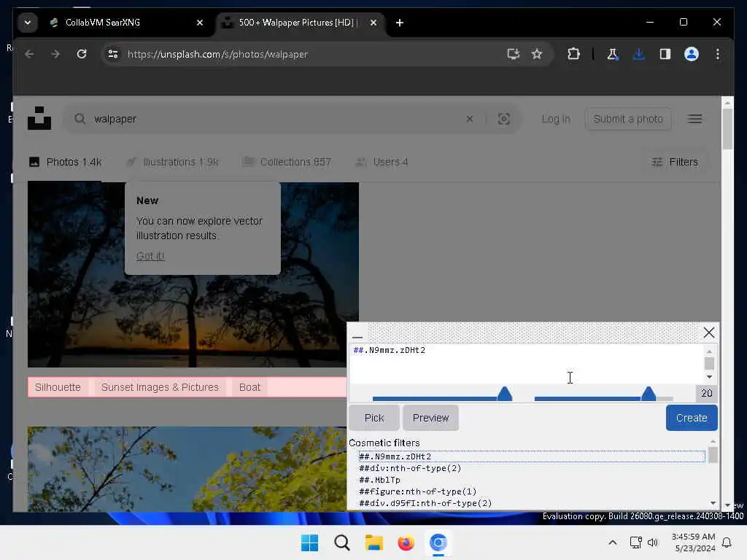Select the Photos 1.4k tab
Viewport: 747px width, 560px height.
65,162
